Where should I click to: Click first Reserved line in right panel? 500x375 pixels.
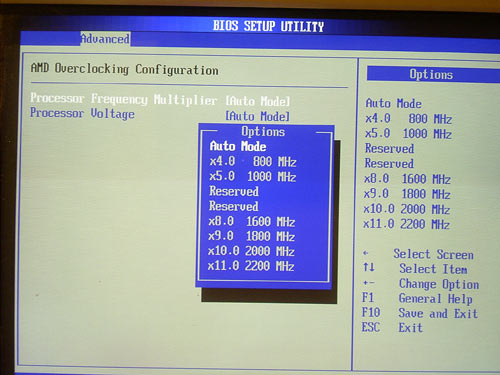point(389,148)
